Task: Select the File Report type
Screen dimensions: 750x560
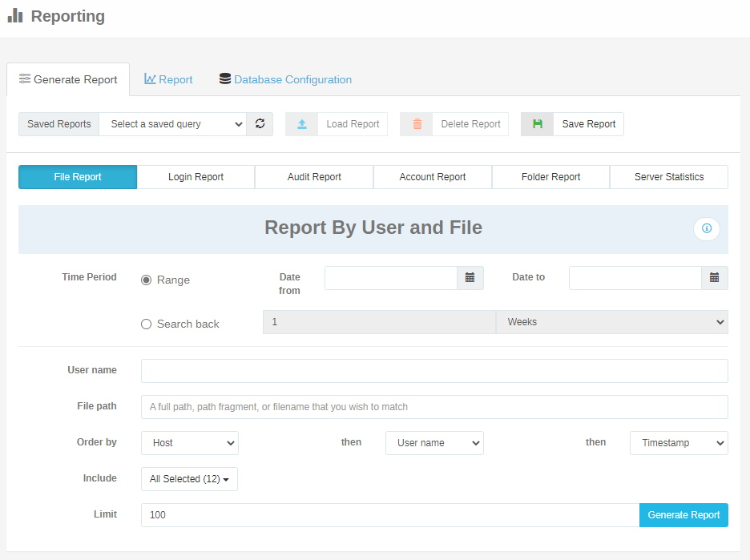Action: pos(78,177)
